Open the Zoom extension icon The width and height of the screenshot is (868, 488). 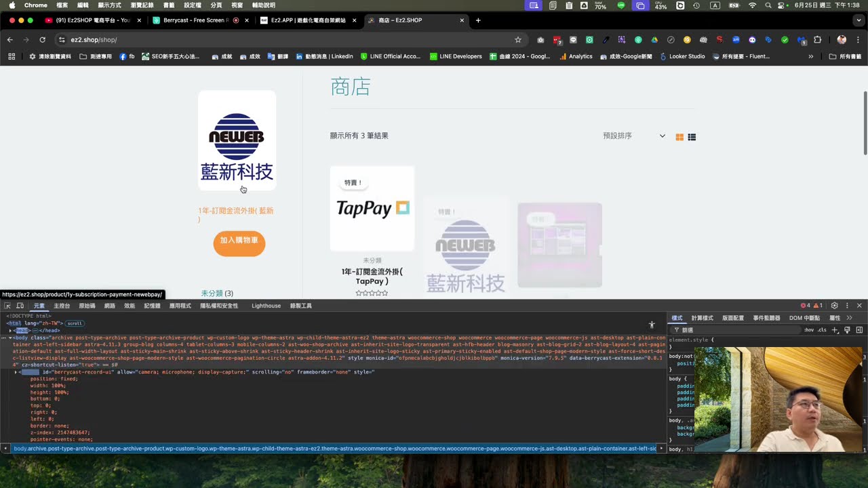[x=736, y=39]
